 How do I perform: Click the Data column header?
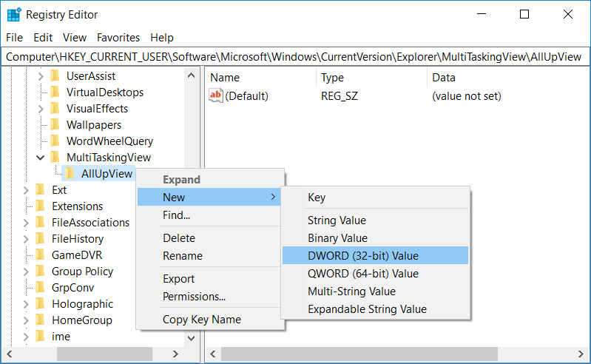tap(444, 78)
